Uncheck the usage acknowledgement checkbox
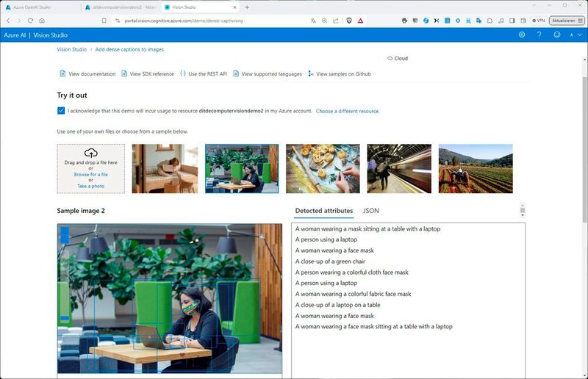The height and width of the screenshot is (379, 588). [x=61, y=111]
